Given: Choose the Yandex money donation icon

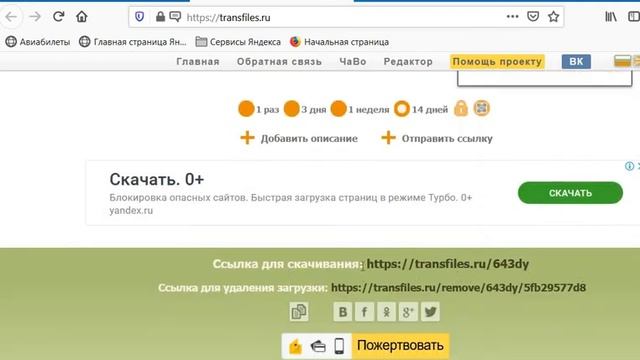Looking at the screenshot, I should pyautogui.click(x=296, y=347).
